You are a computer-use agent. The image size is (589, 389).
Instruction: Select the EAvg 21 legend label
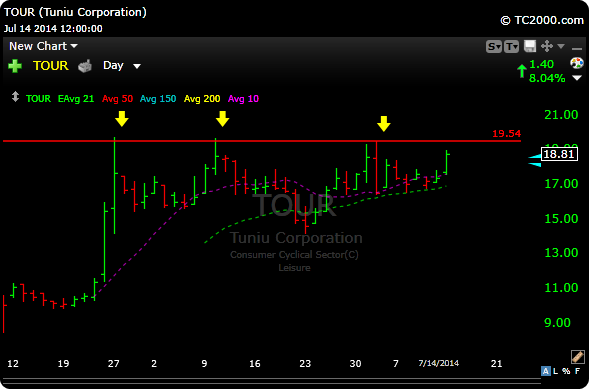pos(76,99)
